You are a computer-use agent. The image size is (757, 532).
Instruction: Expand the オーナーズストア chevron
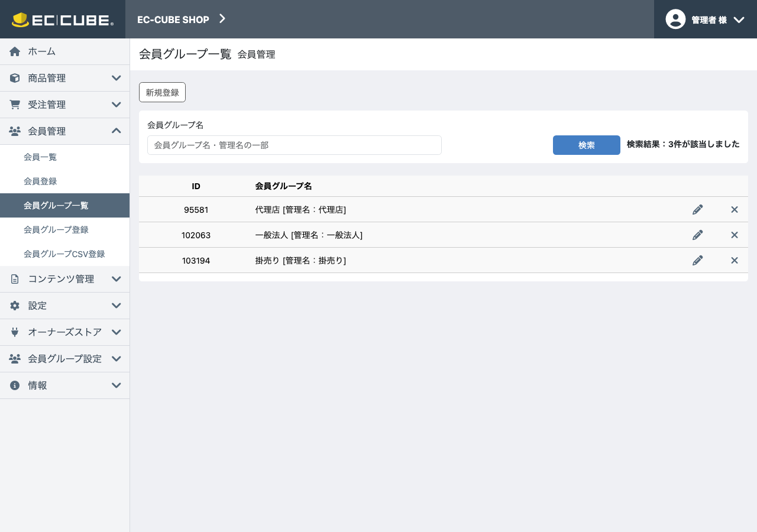click(117, 332)
